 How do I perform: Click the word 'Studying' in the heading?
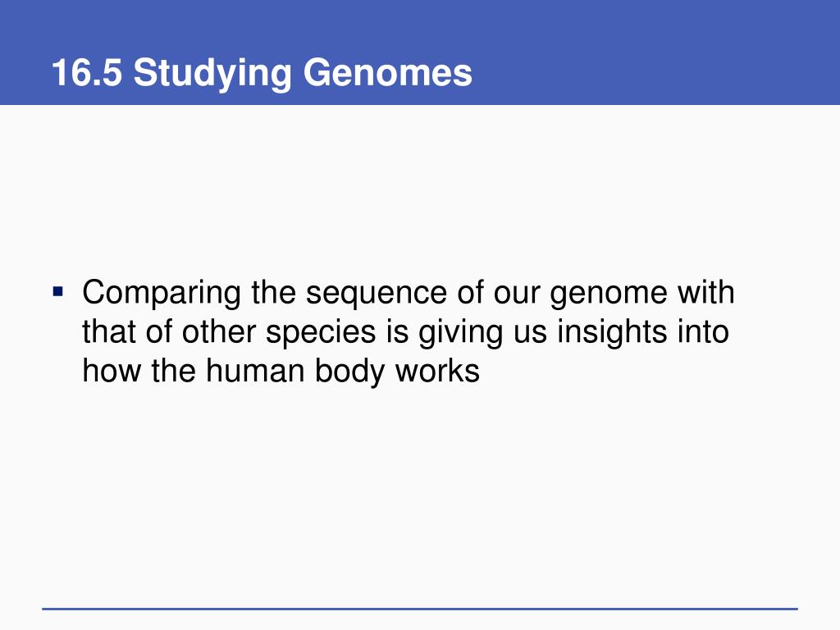[212, 74]
